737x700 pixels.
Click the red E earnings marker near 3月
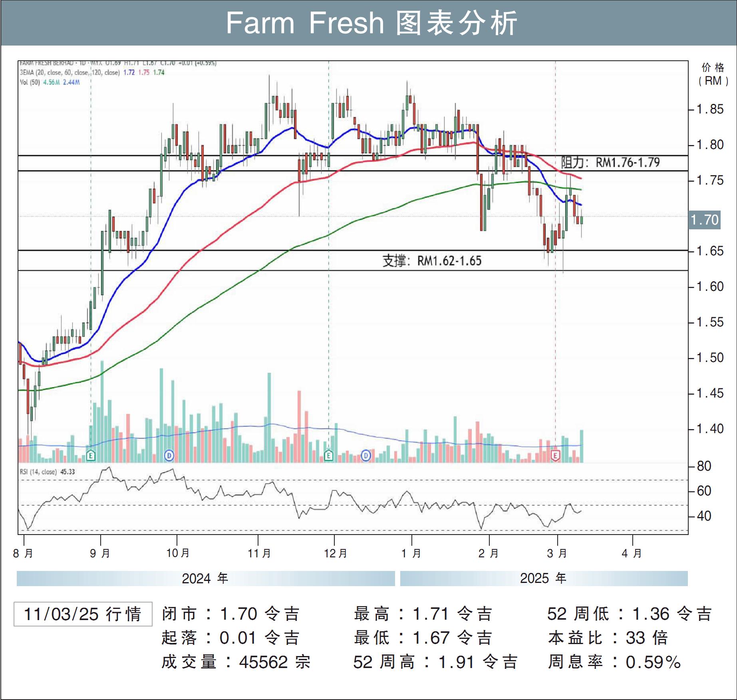(556, 455)
